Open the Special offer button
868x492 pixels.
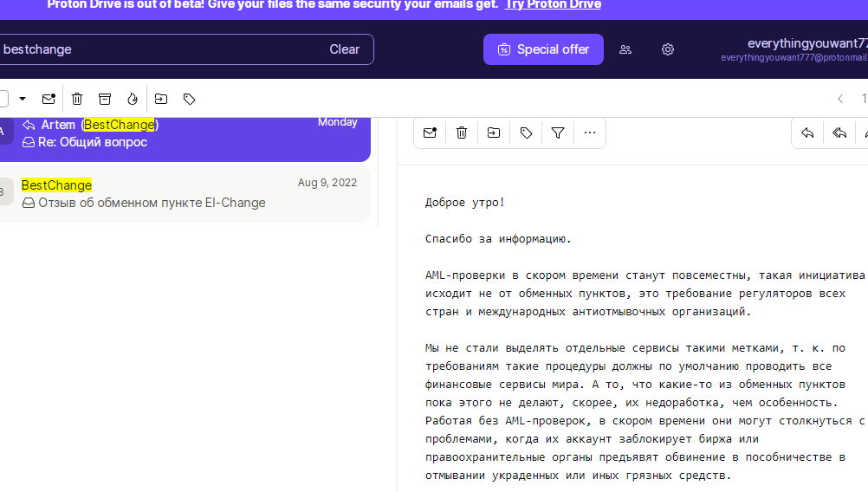543,49
